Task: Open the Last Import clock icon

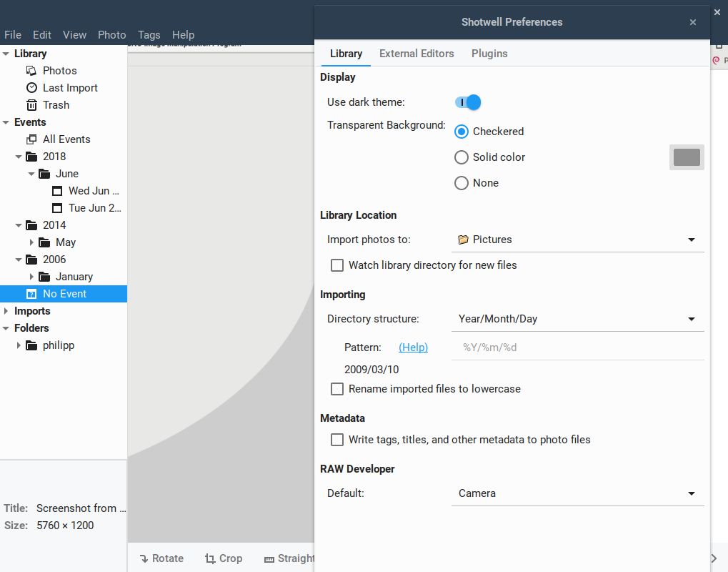Action: point(31,88)
